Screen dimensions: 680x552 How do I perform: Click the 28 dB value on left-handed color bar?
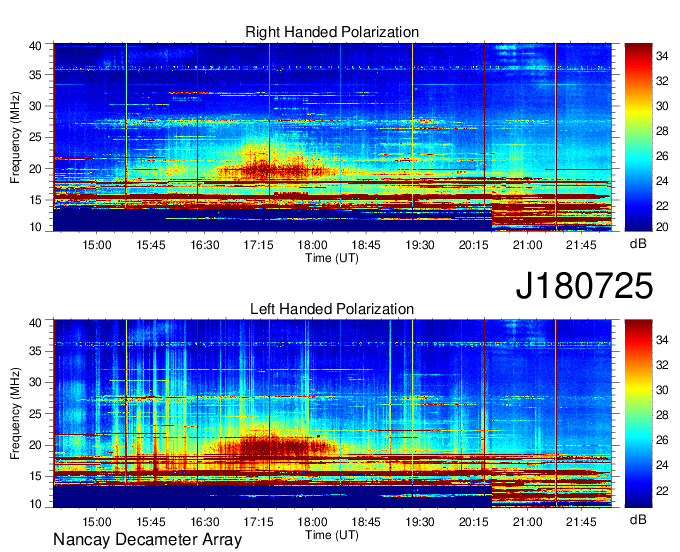[x=662, y=415]
